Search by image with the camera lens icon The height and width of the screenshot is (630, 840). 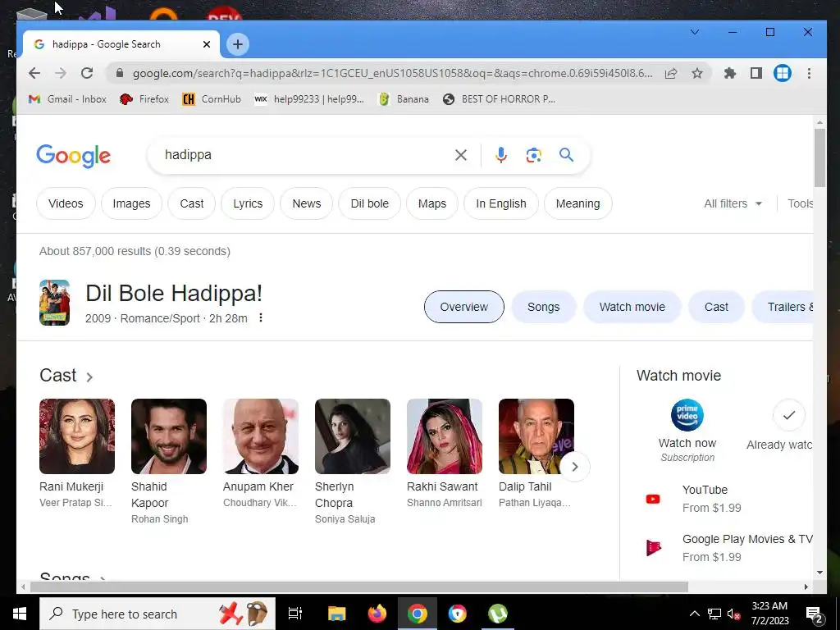533,155
